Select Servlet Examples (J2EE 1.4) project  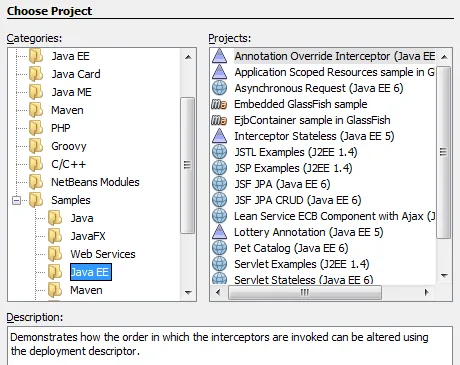point(302,264)
